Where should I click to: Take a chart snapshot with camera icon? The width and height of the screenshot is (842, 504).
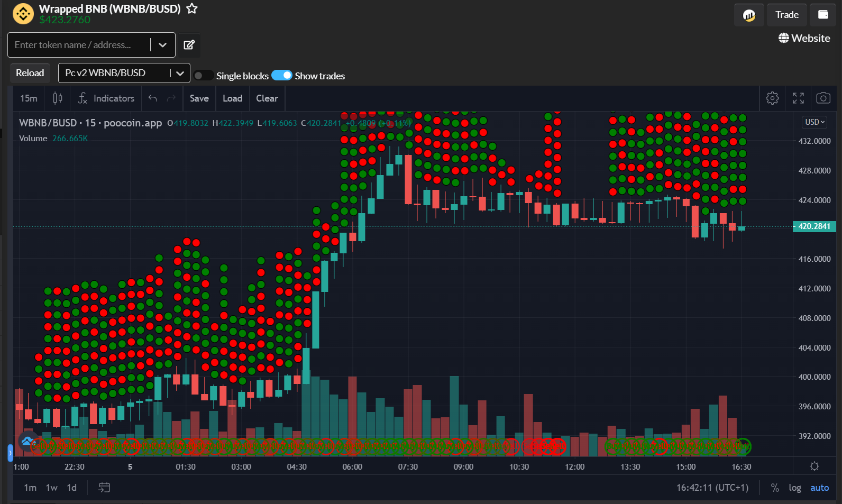pyautogui.click(x=823, y=98)
